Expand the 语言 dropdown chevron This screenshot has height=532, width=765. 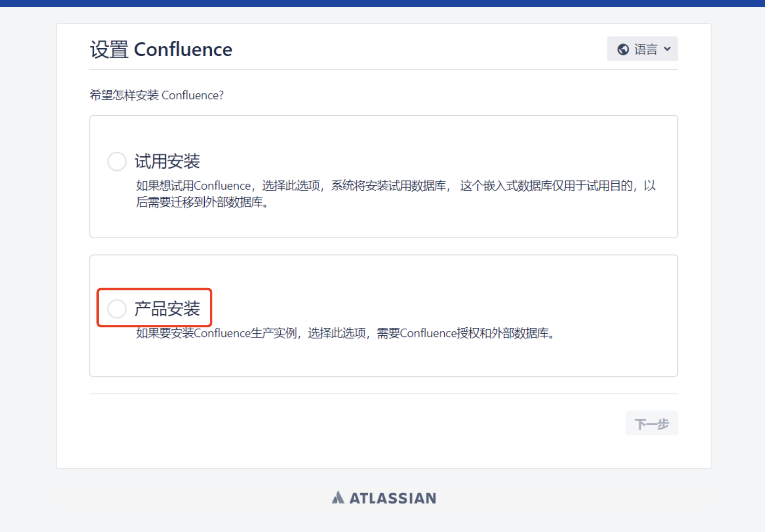[x=667, y=49]
